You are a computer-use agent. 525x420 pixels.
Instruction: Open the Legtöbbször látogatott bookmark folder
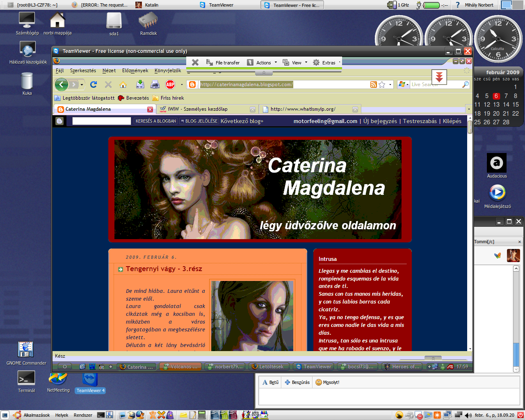pyautogui.click(x=84, y=98)
